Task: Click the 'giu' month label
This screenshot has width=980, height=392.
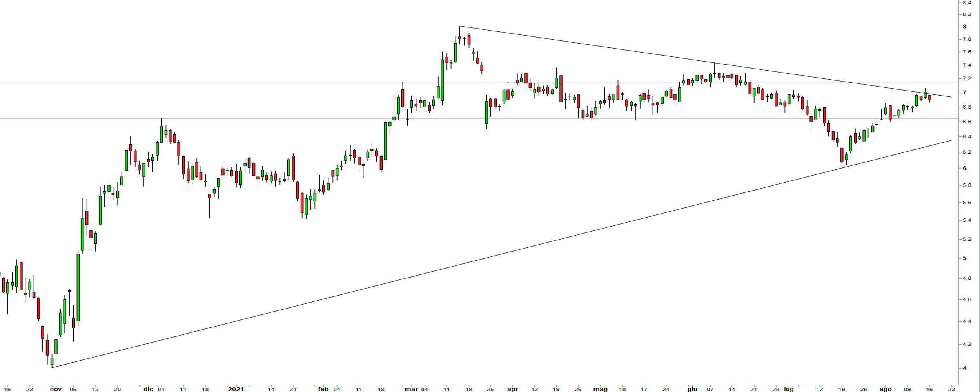Action: click(692, 389)
